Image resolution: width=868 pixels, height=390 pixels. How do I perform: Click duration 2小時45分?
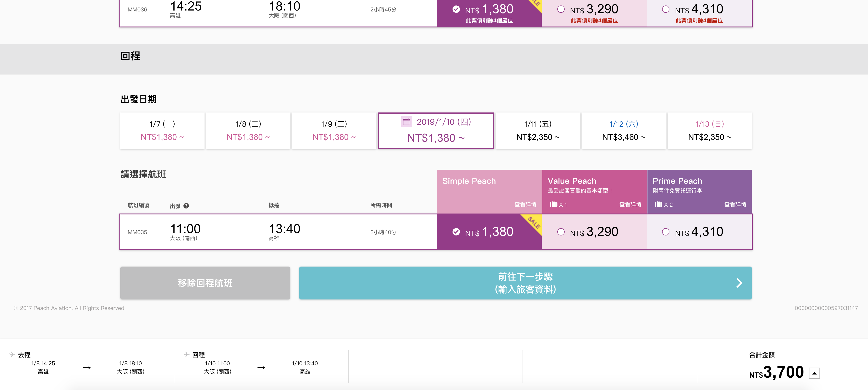coord(383,9)
